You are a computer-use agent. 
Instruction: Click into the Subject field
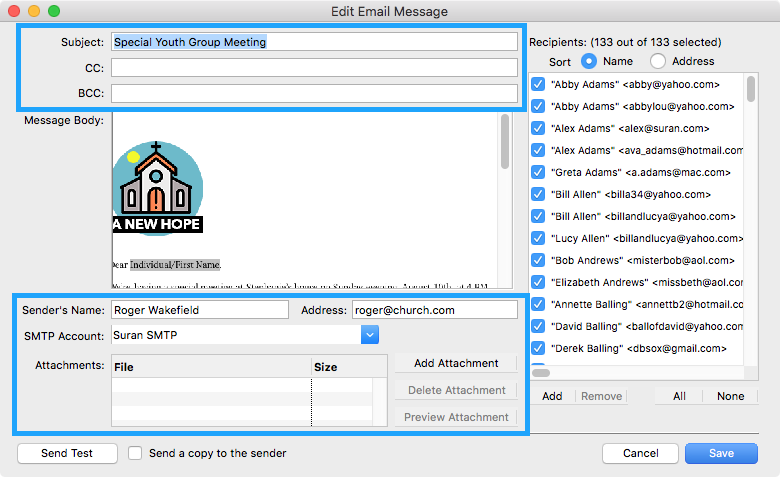tap(314, 42)
